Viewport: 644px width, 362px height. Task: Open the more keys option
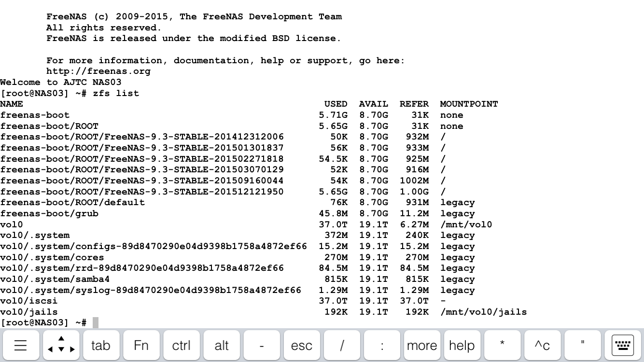point(422,346)
